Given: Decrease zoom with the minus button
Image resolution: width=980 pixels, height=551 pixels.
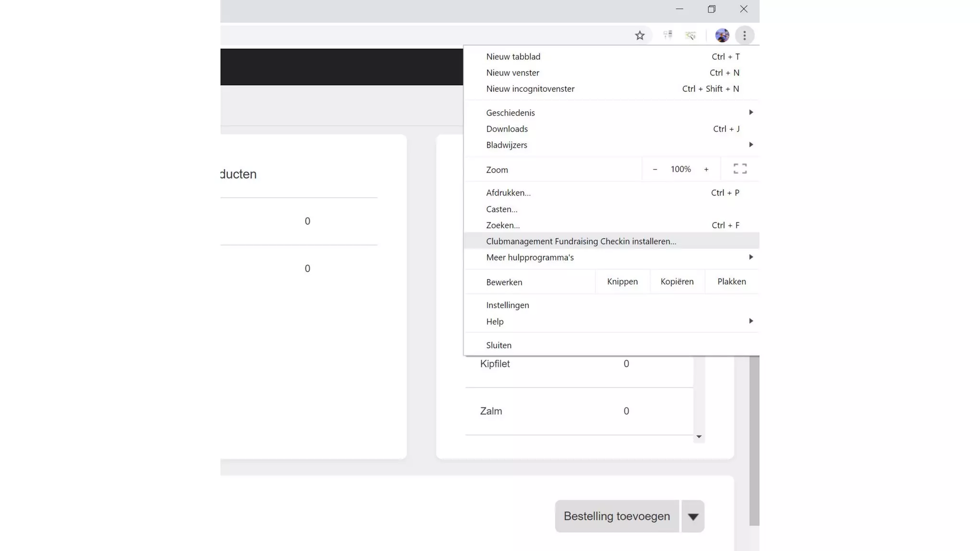Looking at the screenshot, I should click(655, 169).
